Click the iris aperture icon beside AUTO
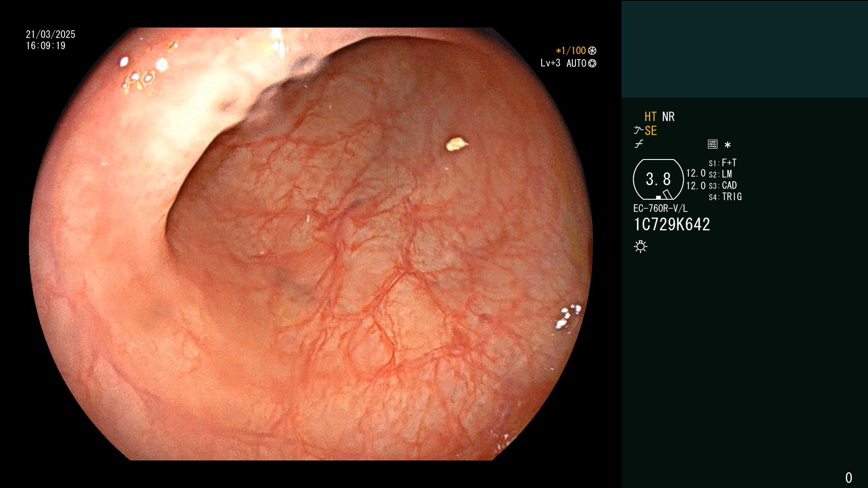The image size is (868, 488). (x=592, y=64)
